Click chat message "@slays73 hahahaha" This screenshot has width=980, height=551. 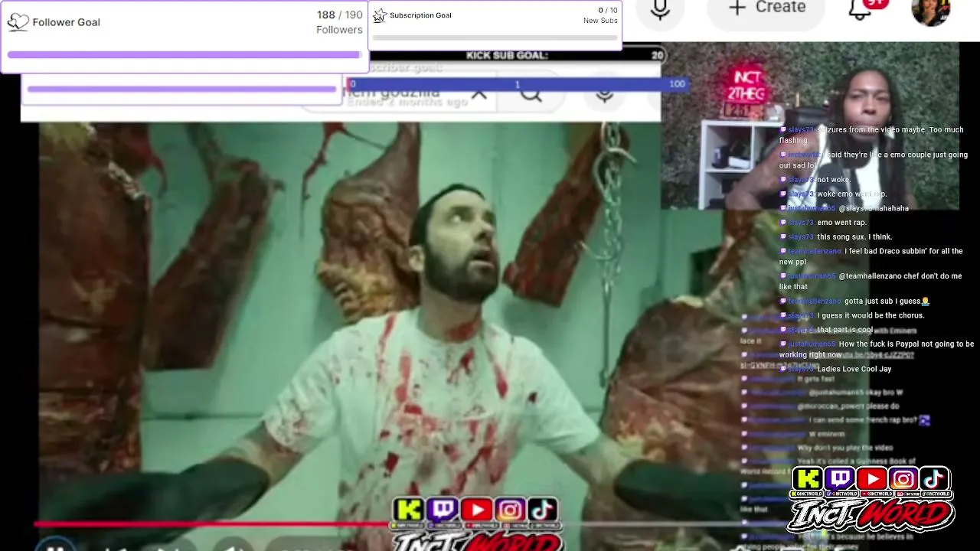coord(874,208)
